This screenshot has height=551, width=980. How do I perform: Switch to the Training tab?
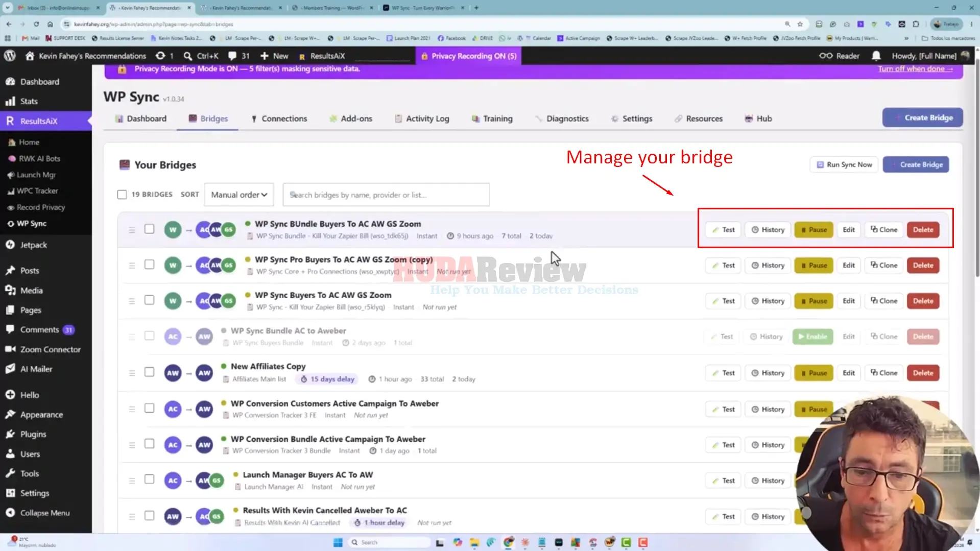492,118
